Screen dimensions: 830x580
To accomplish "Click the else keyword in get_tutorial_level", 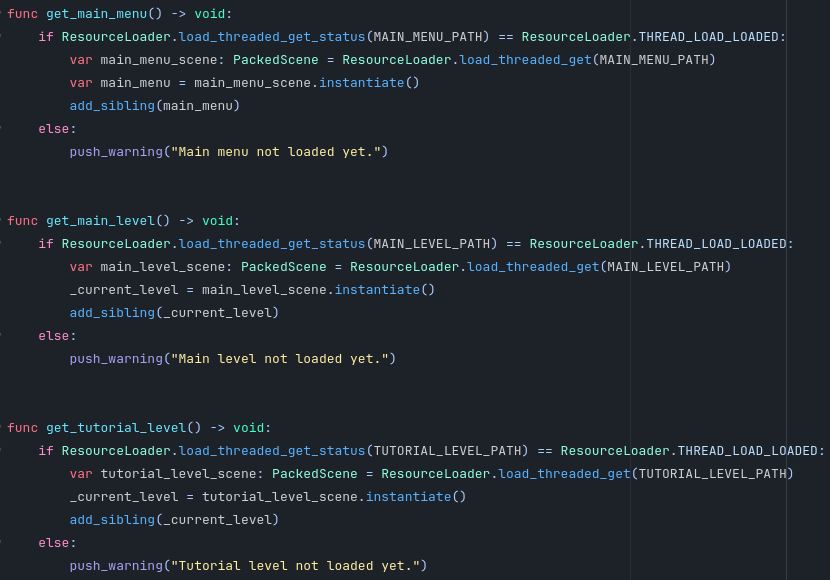I will 54,542.
